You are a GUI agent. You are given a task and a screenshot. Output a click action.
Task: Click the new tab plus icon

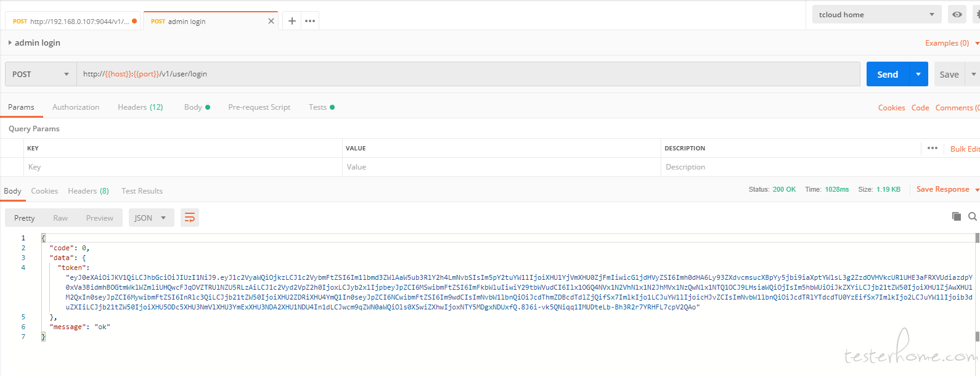(292, 21)
